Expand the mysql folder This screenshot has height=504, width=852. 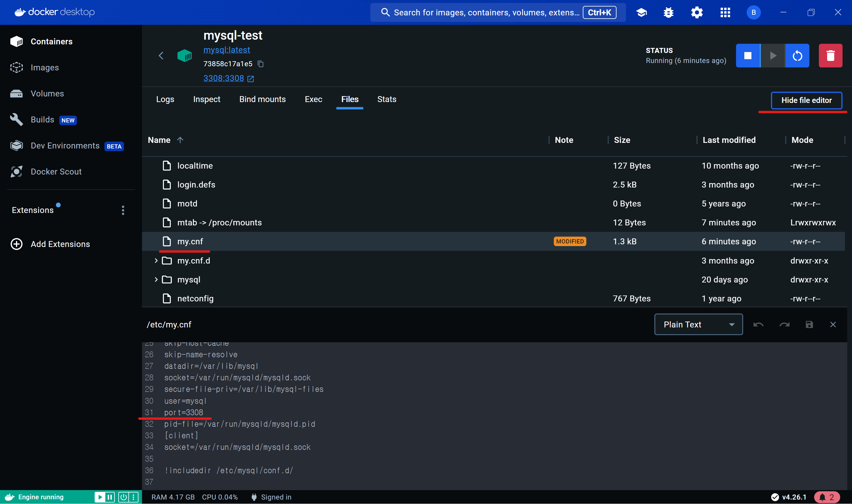[156, 280]
